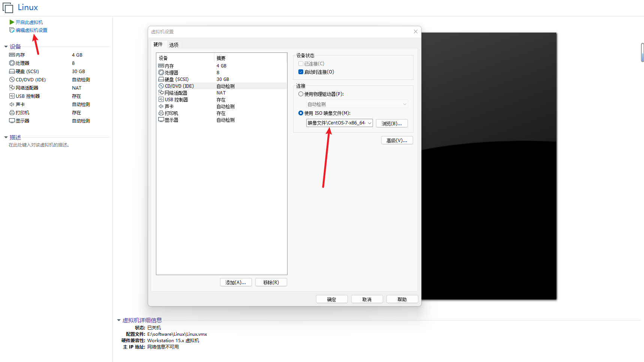Close the 虚拟机设置 dialog
The image size is (644, 362).
pos(415,31)
